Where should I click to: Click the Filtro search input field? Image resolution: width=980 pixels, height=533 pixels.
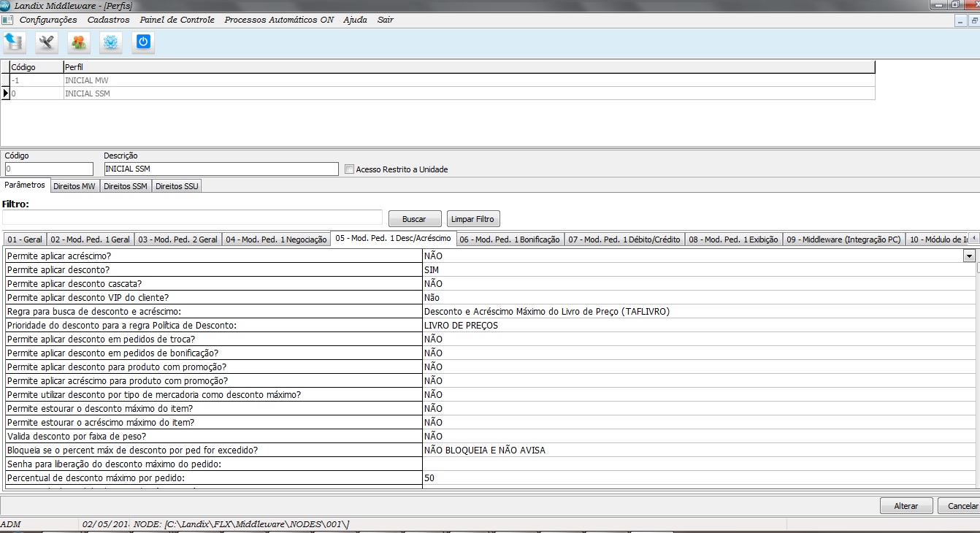192,218
